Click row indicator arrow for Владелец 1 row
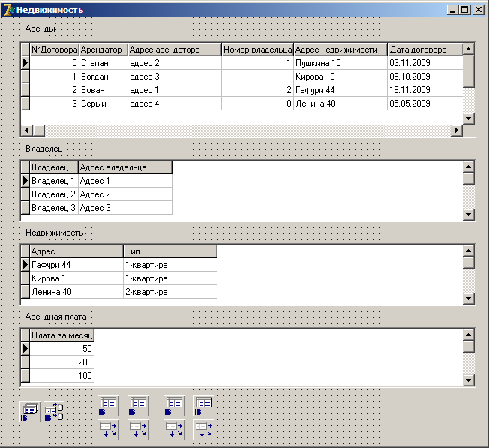The height and width of the screenshot is (448, 489). click(x=25, y=181)
